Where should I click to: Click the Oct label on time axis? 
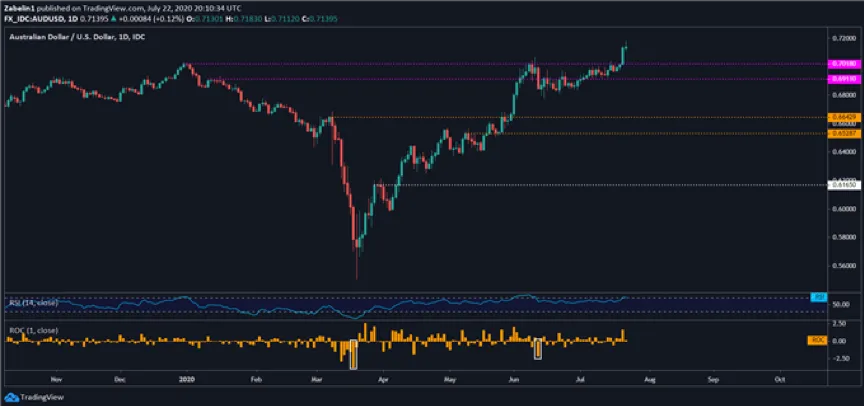point(780,379)
